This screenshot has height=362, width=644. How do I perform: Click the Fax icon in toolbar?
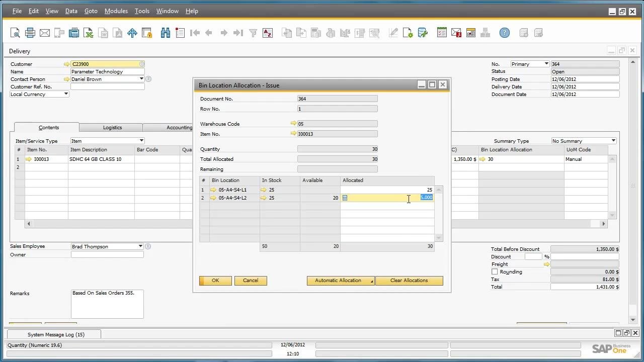[74, 33]
